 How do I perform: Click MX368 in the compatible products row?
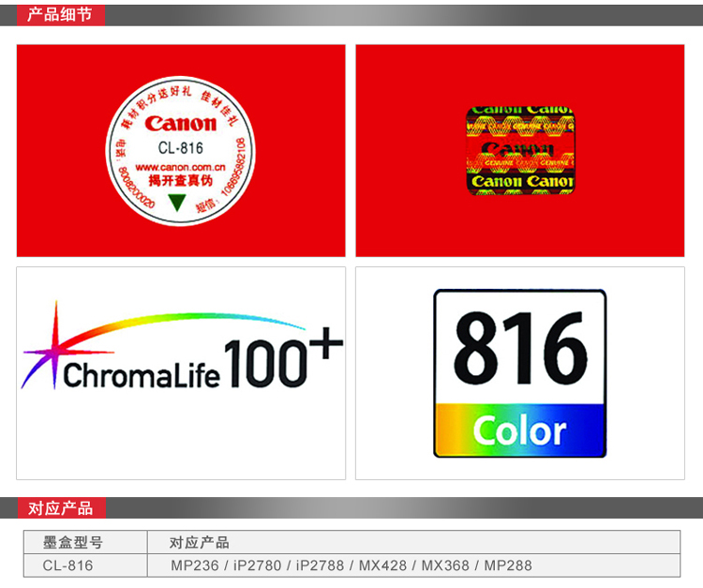click(x=445, y=565)
